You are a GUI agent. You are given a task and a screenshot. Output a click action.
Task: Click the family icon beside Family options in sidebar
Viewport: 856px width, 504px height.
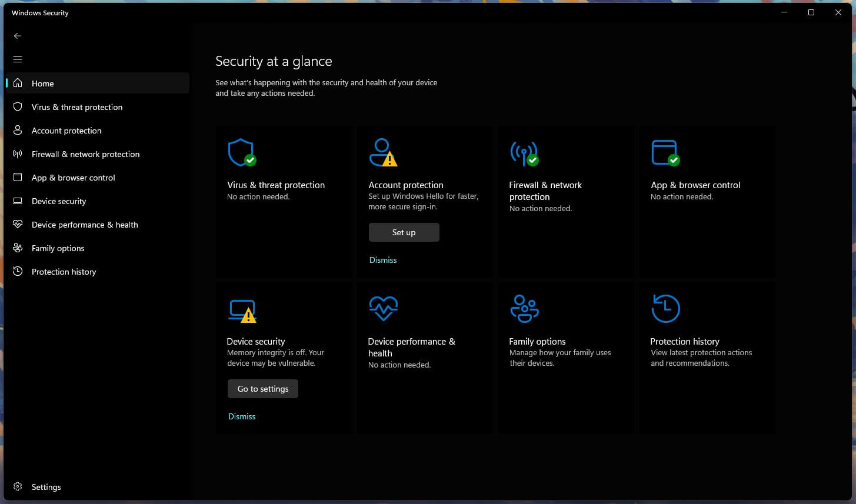pyautogui.click(x=18, y=248)
